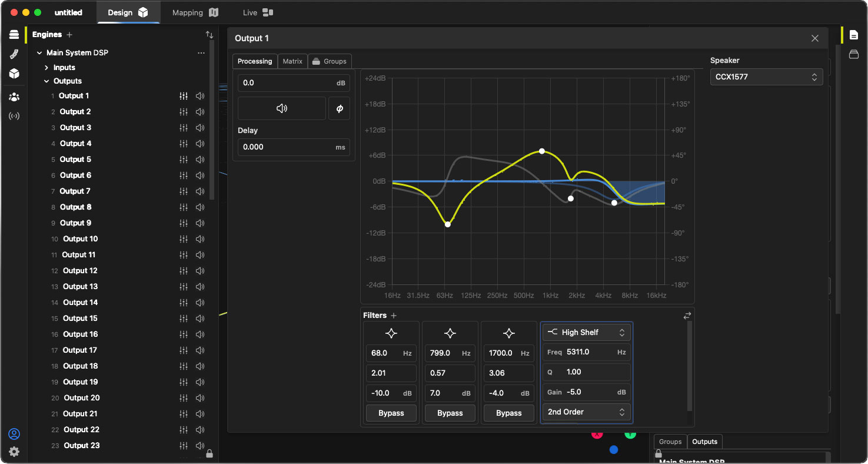
Task: Click the swap arrows icon in the Filters header
Action: click(x=687, y=316)
